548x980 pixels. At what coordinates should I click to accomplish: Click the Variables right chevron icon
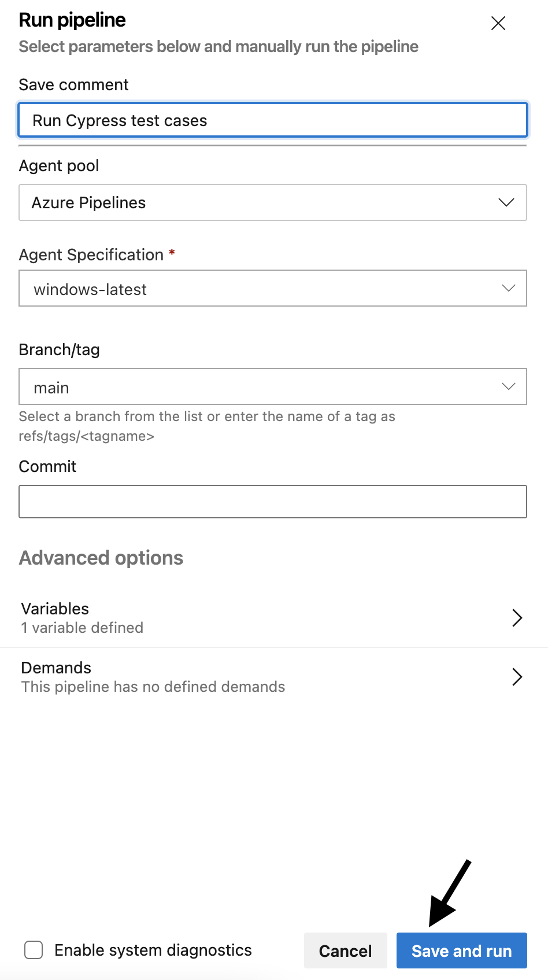517,618
